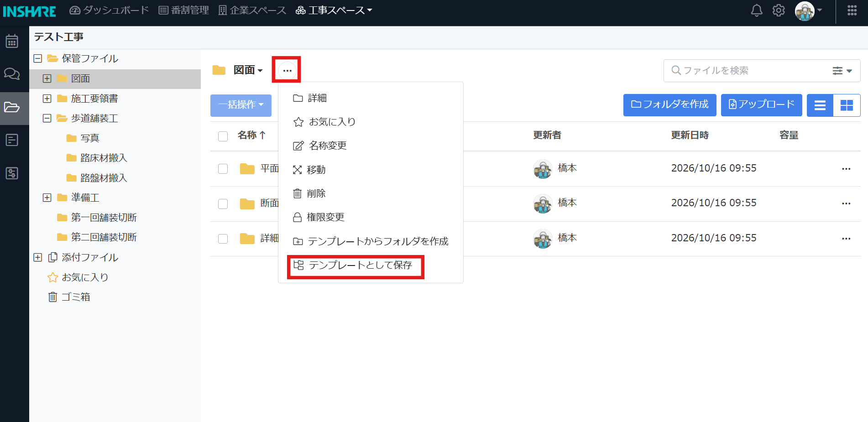The width and height of the screenshot is (868, 422).
Task: Collapse the 保管ファイル tree node
Action: [38, 58]
